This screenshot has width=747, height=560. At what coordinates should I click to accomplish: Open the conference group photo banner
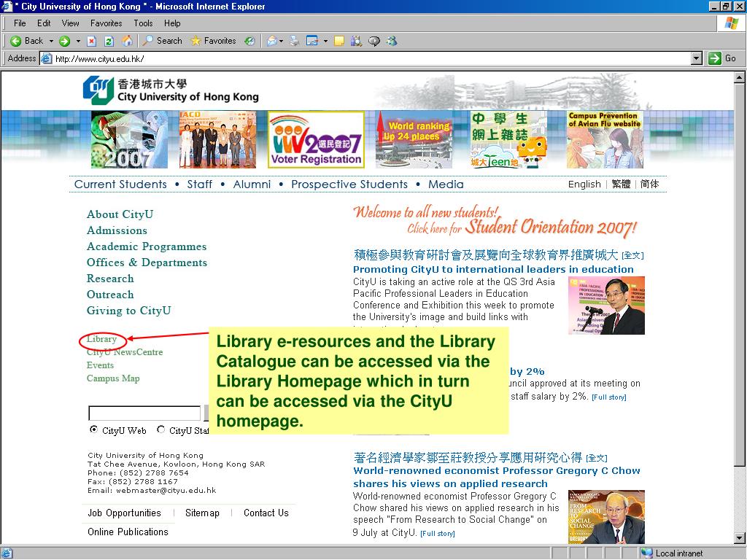click(217, 139)
